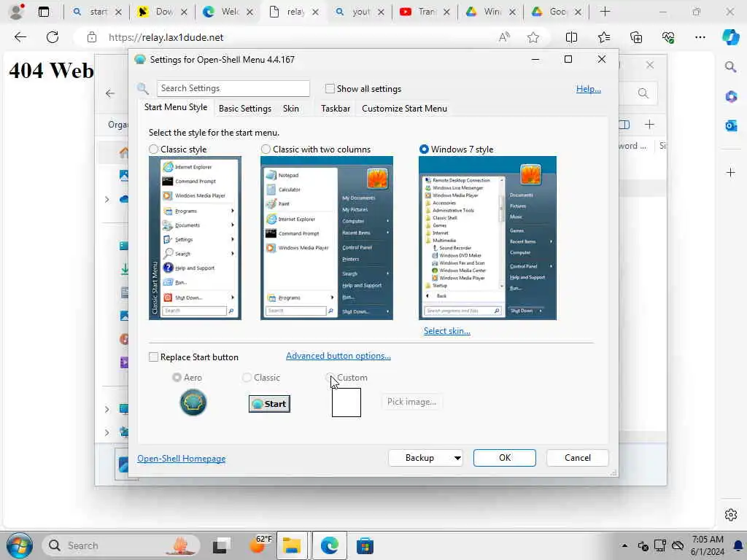Click the taskbar Search box
This screenshot has height=560, width=747.
click(x=122, y=545)
